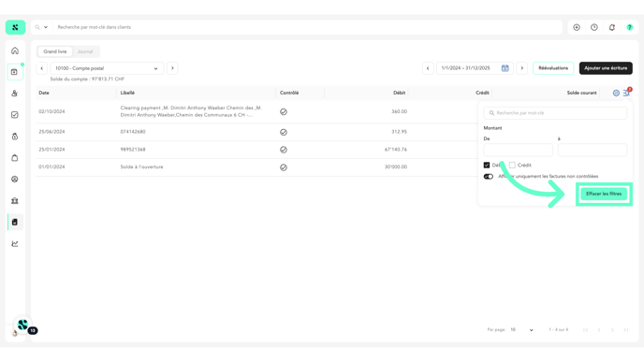Select the 989521368 entry label
Screen dimensions: 644x362
[133, 150]
